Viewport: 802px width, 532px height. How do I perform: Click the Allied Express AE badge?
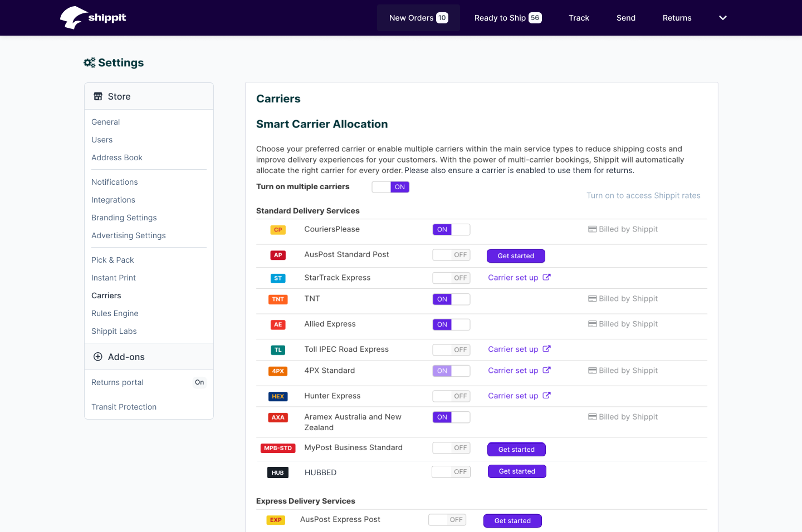pos(278,324)
